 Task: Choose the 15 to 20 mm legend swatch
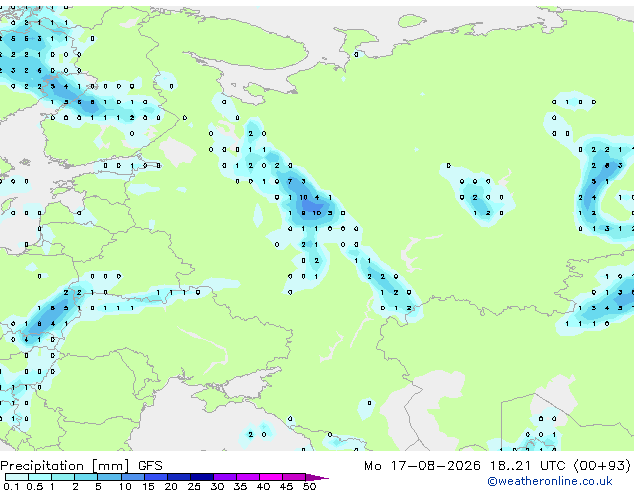[155, 477]
